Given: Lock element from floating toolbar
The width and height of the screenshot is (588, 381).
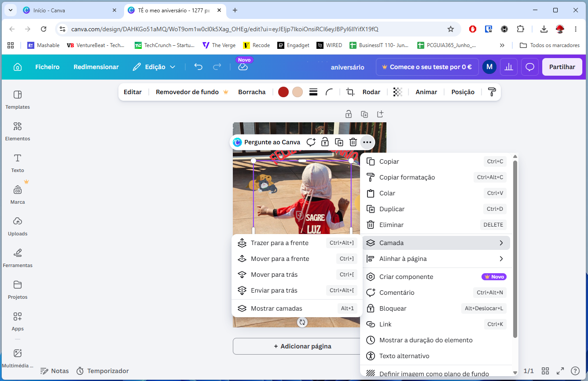Looking at the screenshot, I should pyautogui.click(x=325, y=142).
